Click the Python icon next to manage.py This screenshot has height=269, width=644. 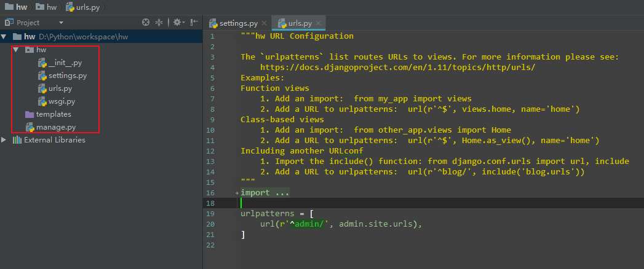[x=30, y=127]
